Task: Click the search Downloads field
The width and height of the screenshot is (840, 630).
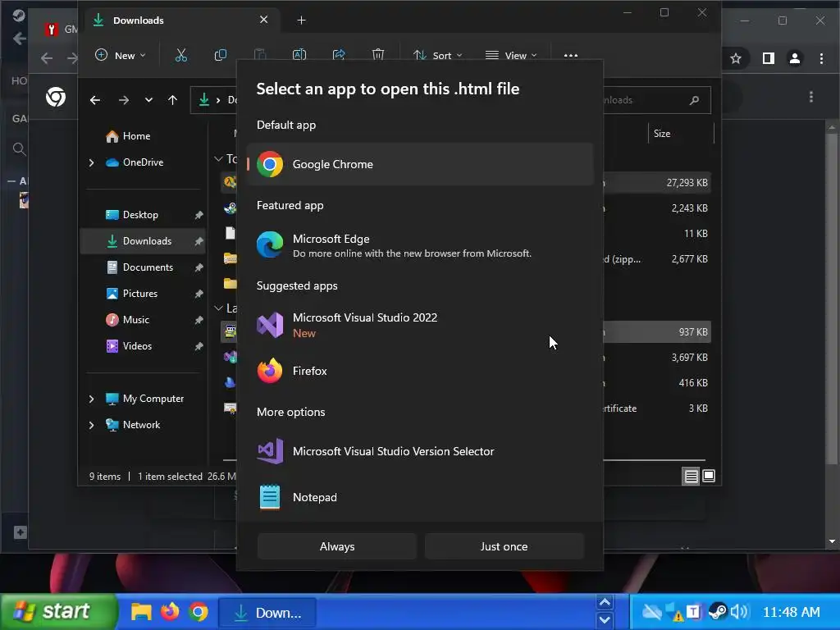Action: coord(657,100)
